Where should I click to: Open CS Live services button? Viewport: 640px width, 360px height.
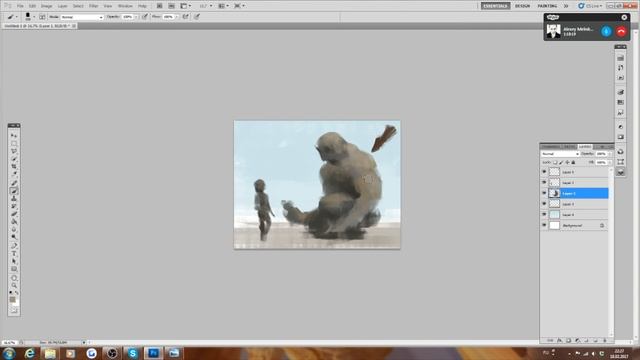(x=590, y=6)
